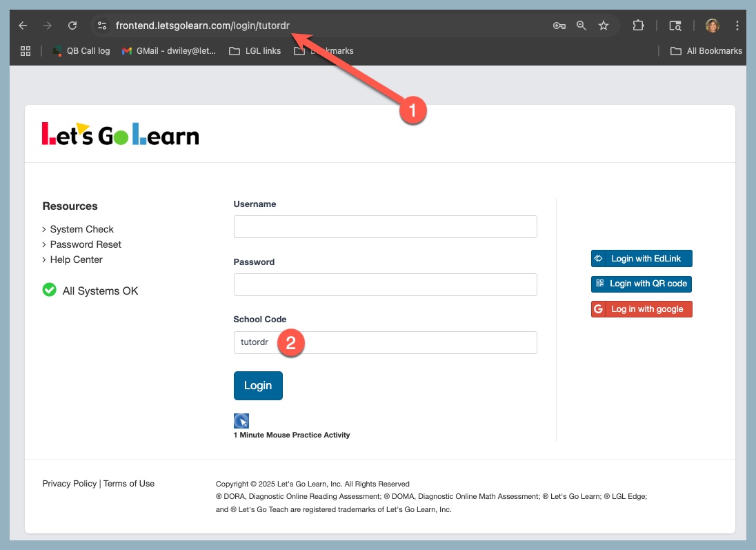This screenshot has height=550, width=756.
Task: Open the QB Call log bookmark
Action: pyautogui.click(x=81, y=50)
